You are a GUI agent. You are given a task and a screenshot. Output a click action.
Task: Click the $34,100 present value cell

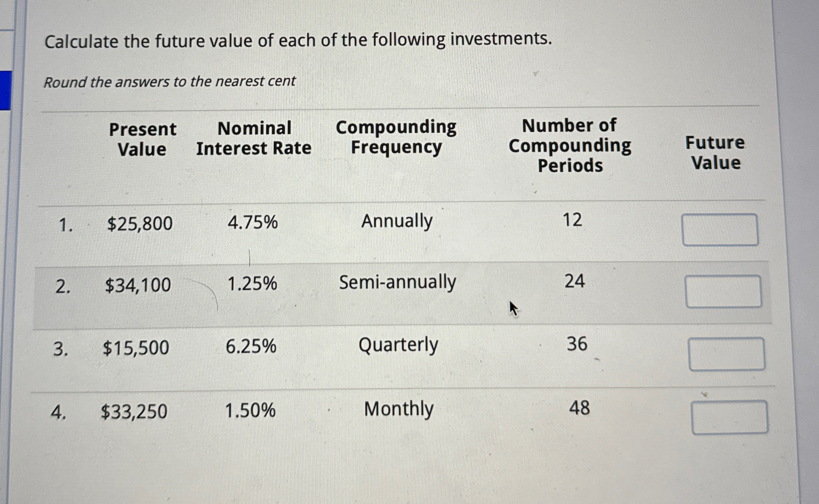click(x=138, y=286)
